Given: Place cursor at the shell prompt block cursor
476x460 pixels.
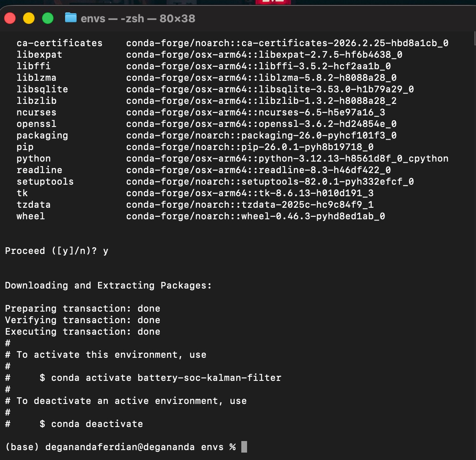Looking at the screenshot, I should (x=244, y=447).
